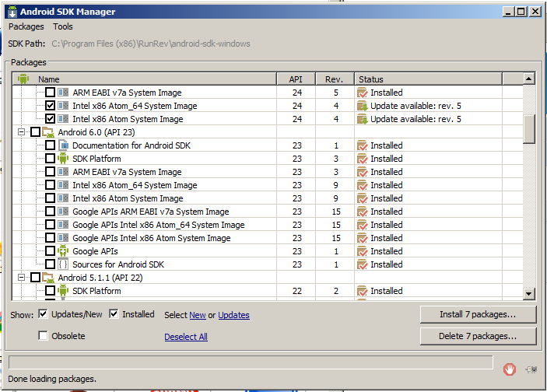Click system image icon for Google APIs ARM EABI
547x392 pixels.
click(63, 212)
